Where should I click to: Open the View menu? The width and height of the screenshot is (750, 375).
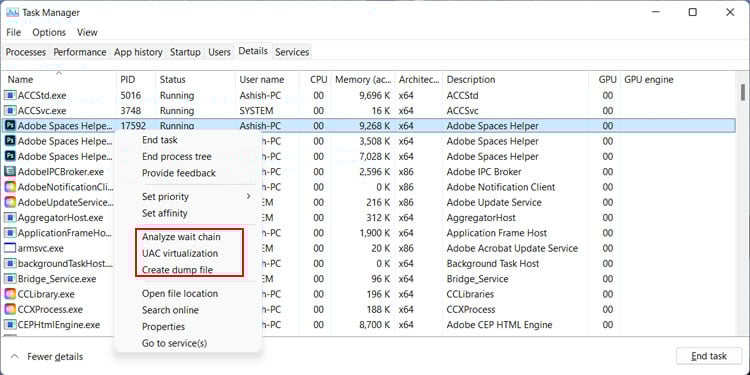pyautogui.click(x=87, y=33)
